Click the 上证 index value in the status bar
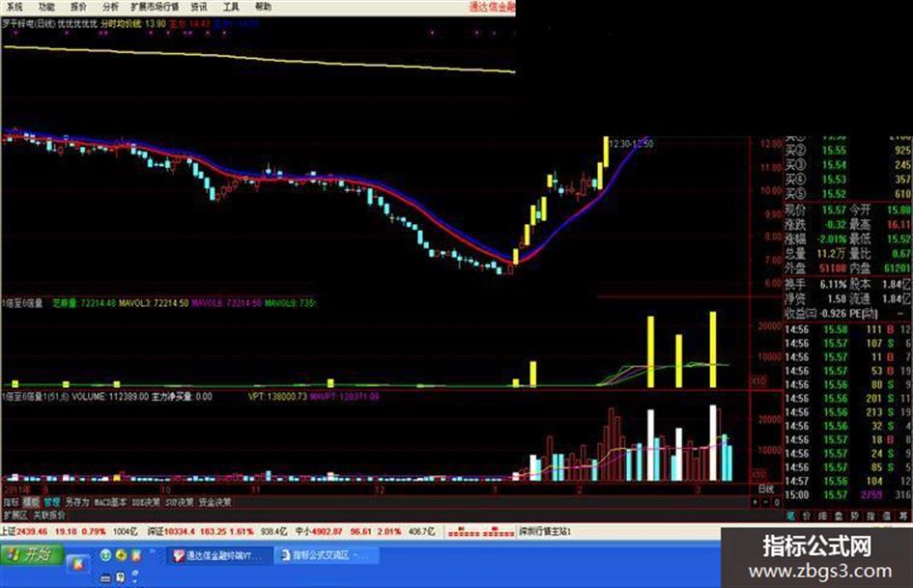 coord(32,532)
